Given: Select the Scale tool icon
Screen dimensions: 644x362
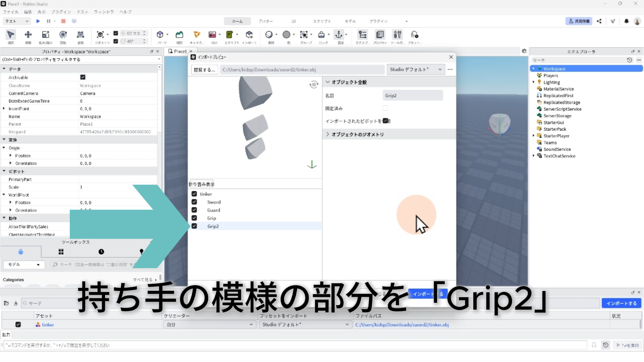Looking at the screenshot, I should 45,35.
